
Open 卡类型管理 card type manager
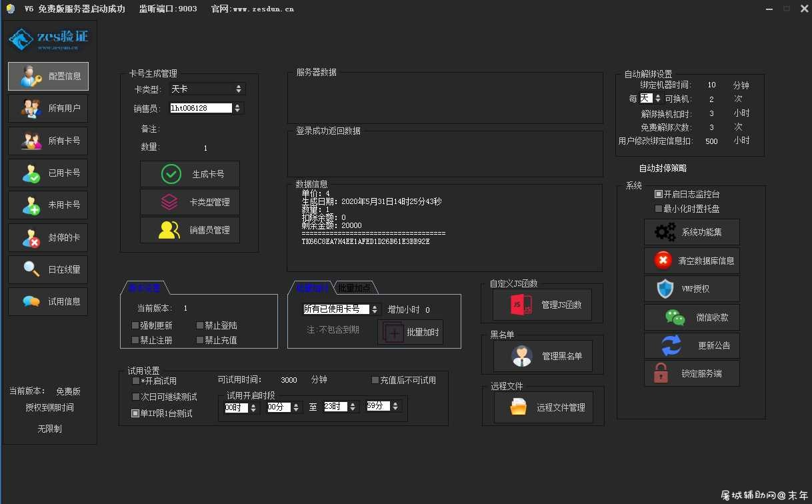[x=190, y=202]
